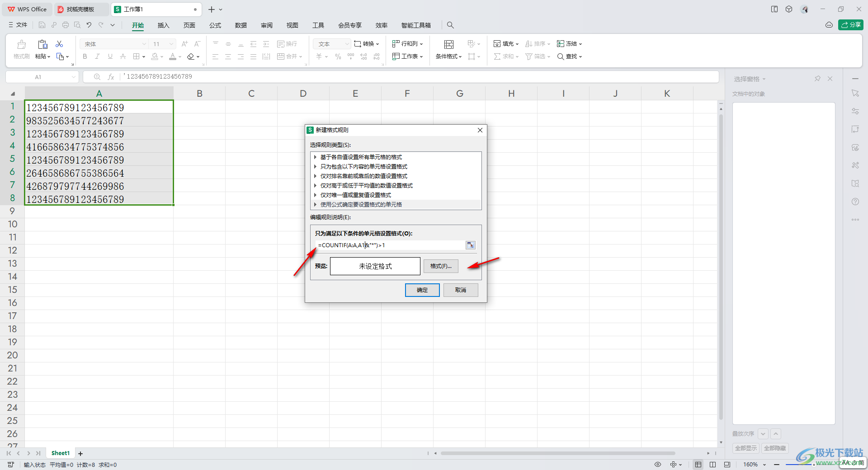Click the Print Preview icon
Screen dimensions: 868x470
coord(77,25)
